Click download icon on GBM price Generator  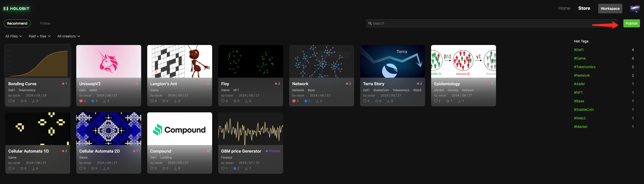click(x=246, y=168)
